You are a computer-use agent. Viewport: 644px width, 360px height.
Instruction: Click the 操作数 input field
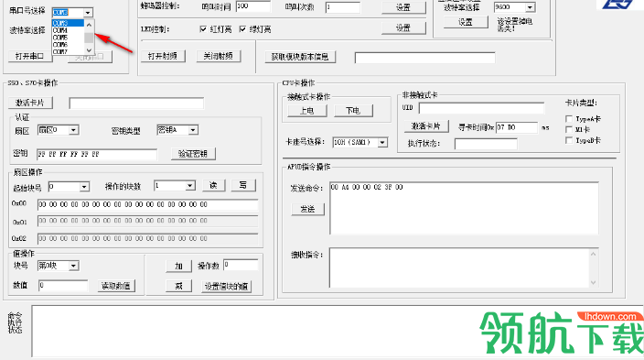coord(241,266)
